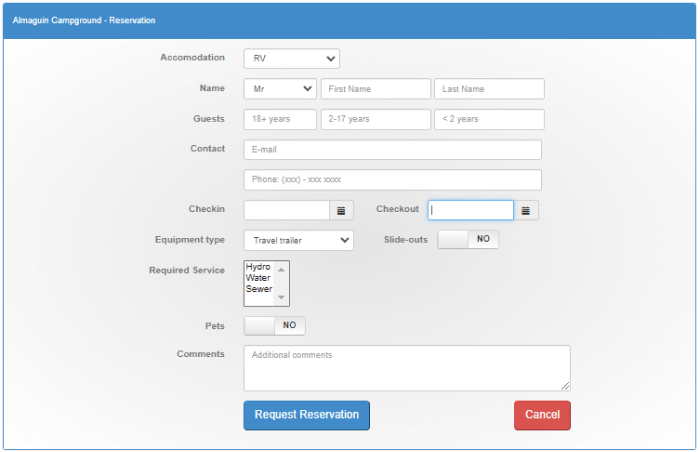Click the red Cancel button

tap(542, 415)
